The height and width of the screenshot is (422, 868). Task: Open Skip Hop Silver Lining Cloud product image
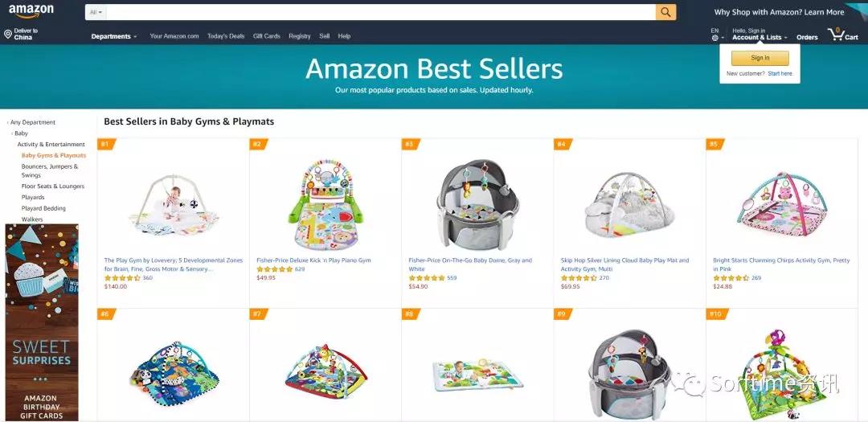(629, 204)
